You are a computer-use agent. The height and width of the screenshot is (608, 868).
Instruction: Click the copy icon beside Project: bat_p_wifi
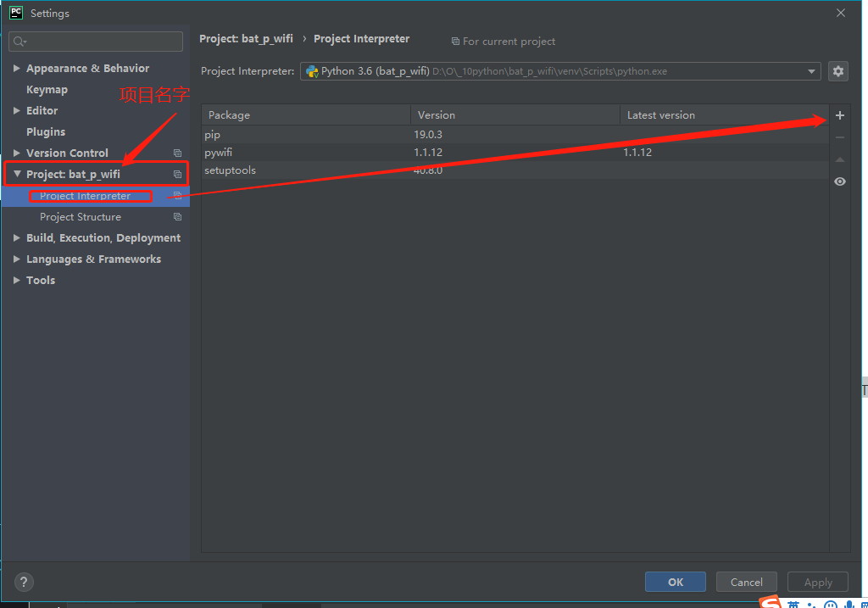177,175
